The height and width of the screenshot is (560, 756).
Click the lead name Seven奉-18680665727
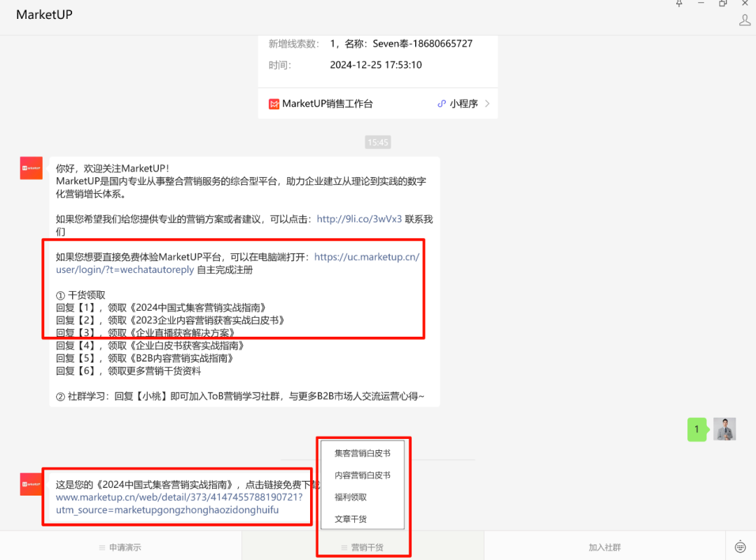tap(422, 44)
